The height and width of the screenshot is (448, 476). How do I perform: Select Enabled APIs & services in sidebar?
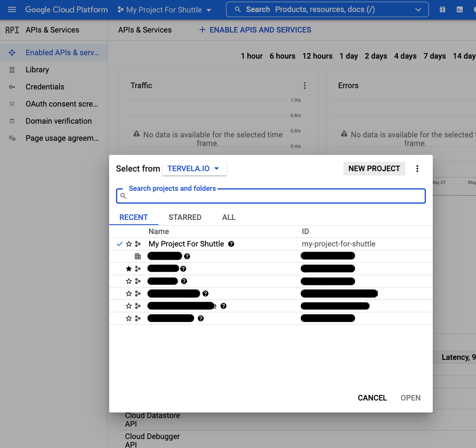54,53
